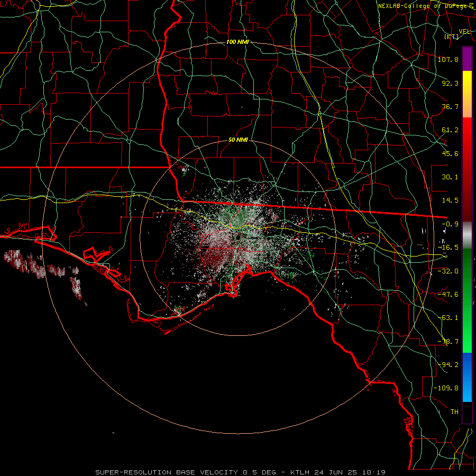
Task: Select the -78.7 scale value
Action: [448, 342]
